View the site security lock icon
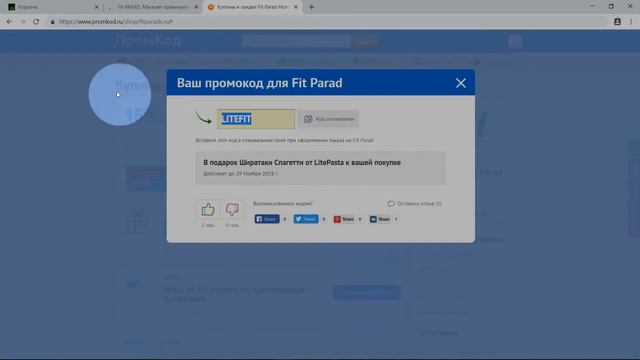Screen dimensions: 640x360 tap(52, 22)
